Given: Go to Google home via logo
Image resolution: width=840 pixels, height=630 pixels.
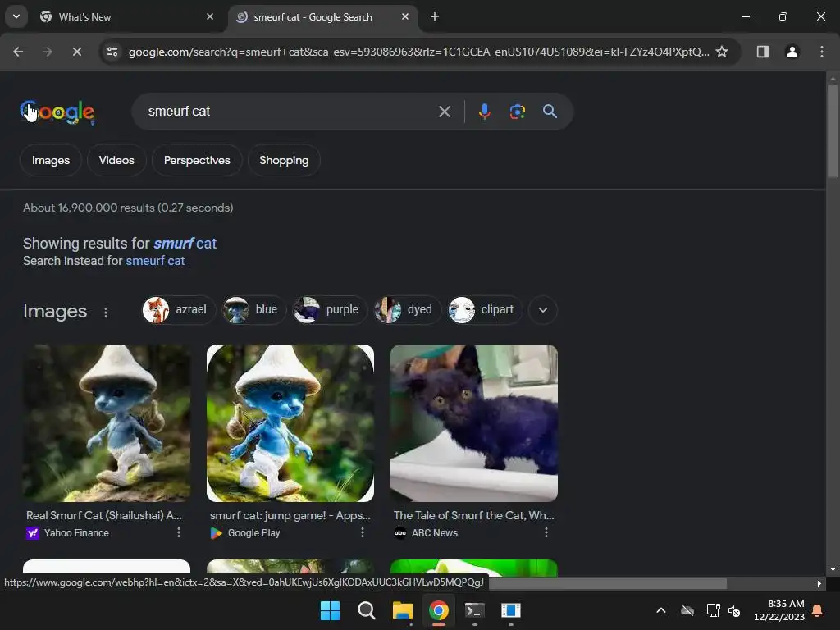Looking at the screenshot, I should point(57,112).
